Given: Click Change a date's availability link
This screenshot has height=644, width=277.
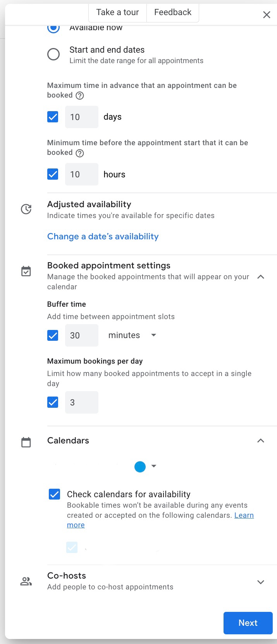Looking at the screenshot, I should 103,237.
